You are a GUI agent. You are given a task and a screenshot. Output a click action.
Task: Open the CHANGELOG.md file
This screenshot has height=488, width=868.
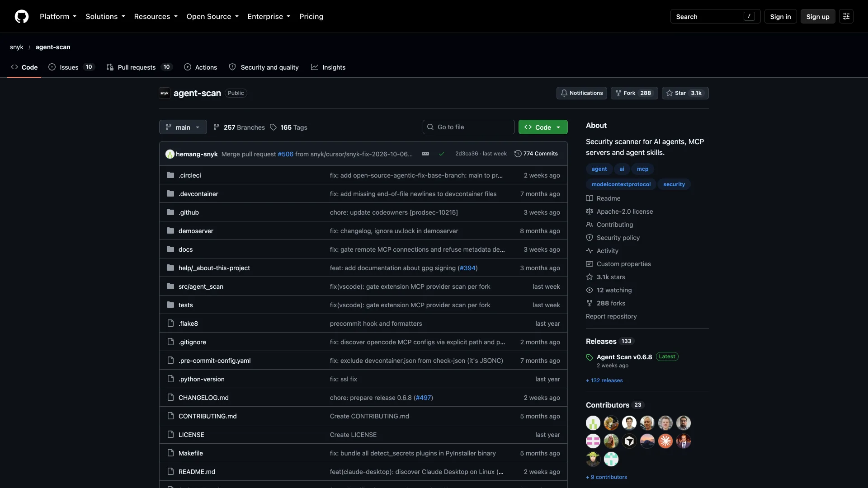[203, 398]
